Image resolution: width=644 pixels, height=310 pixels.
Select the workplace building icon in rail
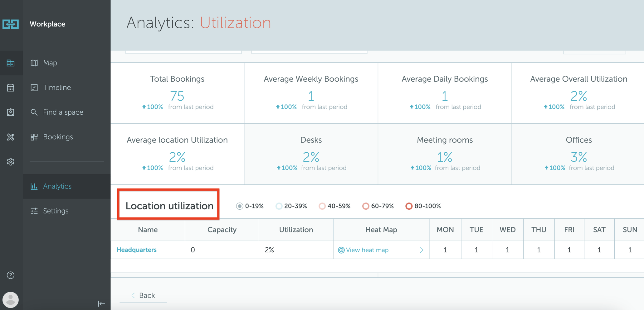pos(11,63)
